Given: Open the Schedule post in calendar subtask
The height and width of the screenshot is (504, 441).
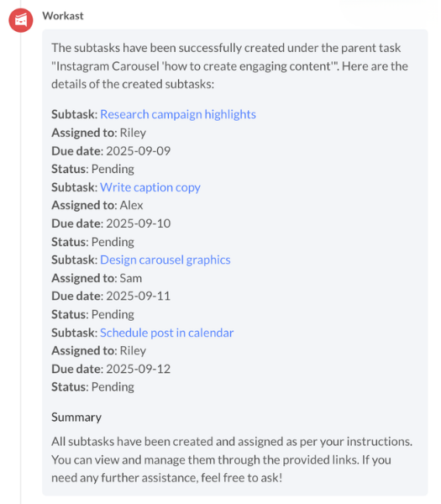Looking at the screenshot, I should pos(166,333).
